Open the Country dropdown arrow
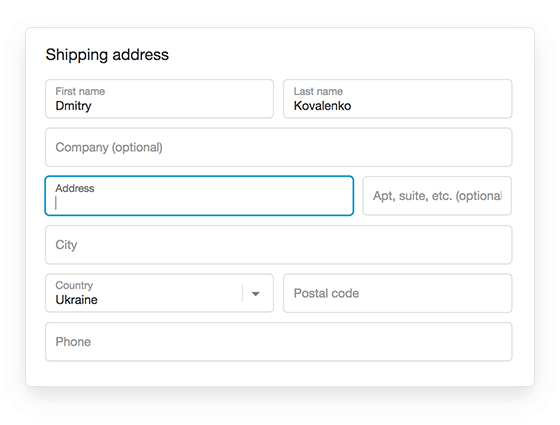 coord(255,294)
